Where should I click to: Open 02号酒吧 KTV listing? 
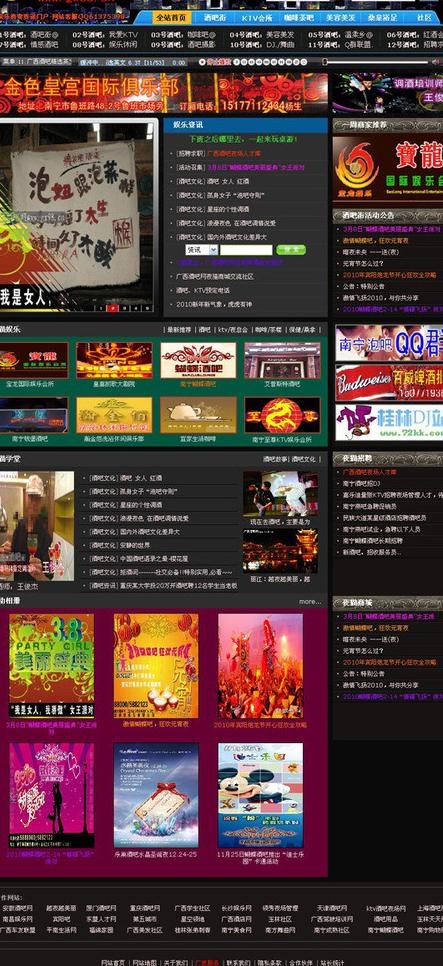coord(105,35)
